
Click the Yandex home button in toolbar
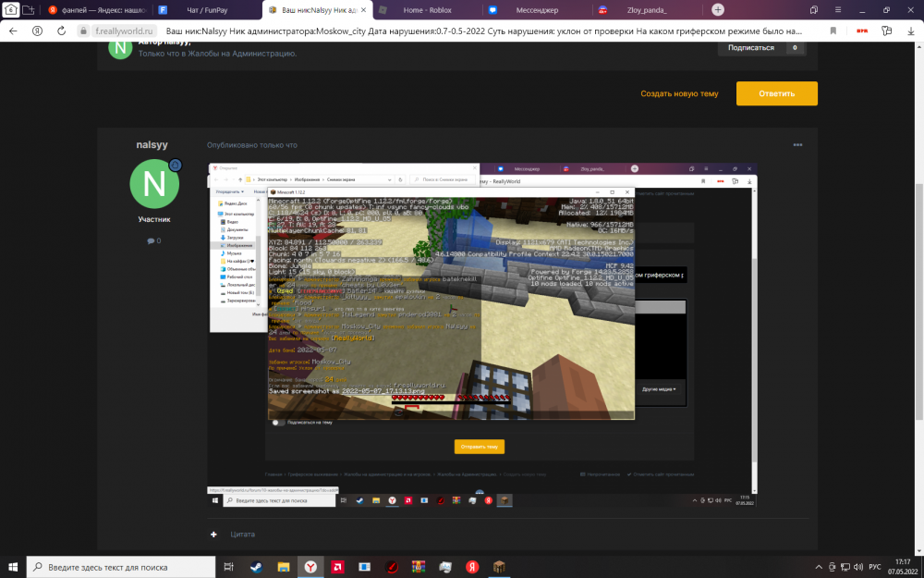point(38,31)
